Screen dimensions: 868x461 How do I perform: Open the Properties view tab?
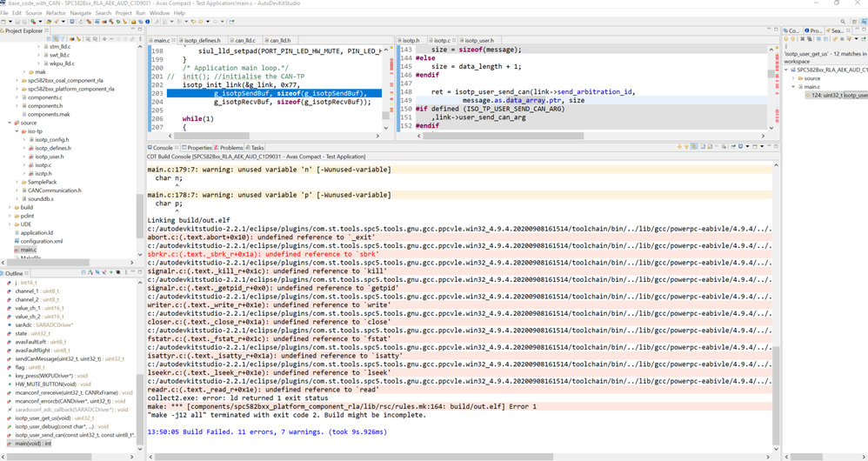click(198, 148)
